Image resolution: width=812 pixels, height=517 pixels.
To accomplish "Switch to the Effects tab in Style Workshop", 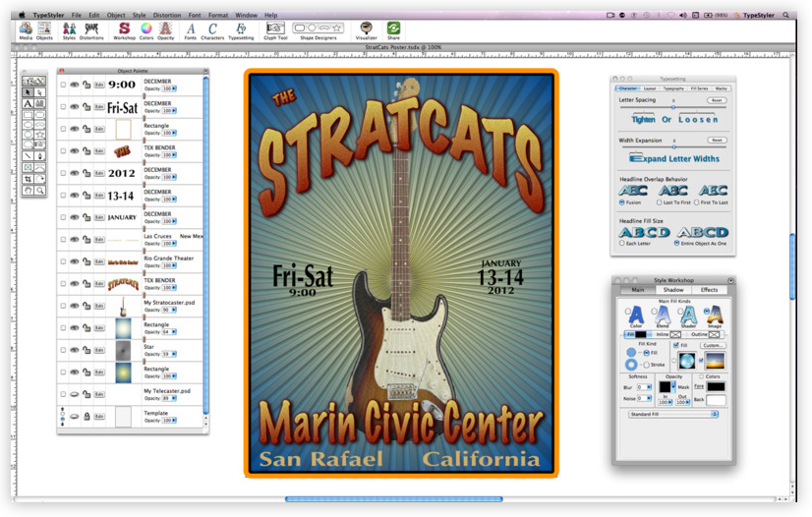I will coord(709,290).
